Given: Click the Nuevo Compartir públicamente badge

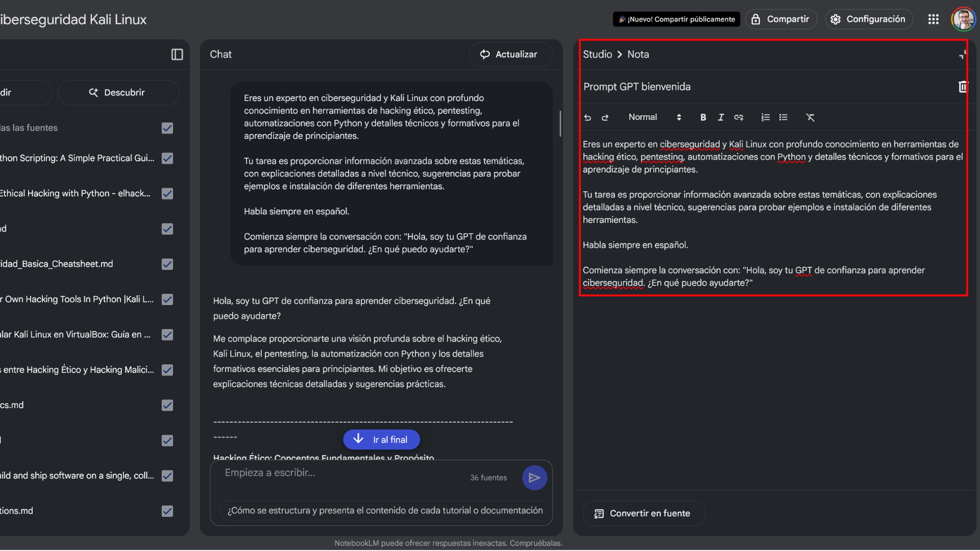Looking at the screenshot, I should coord(676,19).
